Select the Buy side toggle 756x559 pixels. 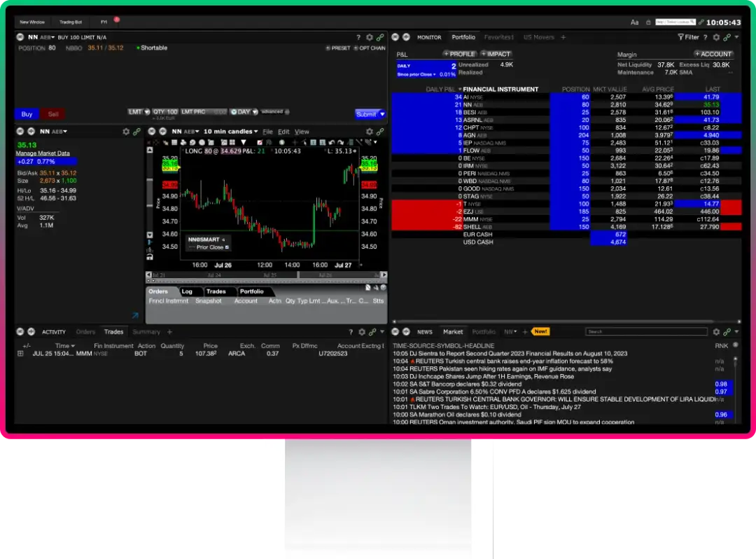[x=27, y=114]
